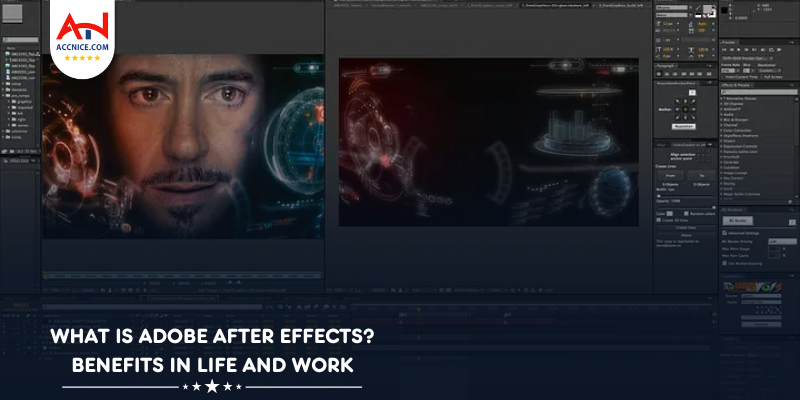Expand the Expression Controls category
Viewport: 800px width, 400px height.
click(721, 146)
